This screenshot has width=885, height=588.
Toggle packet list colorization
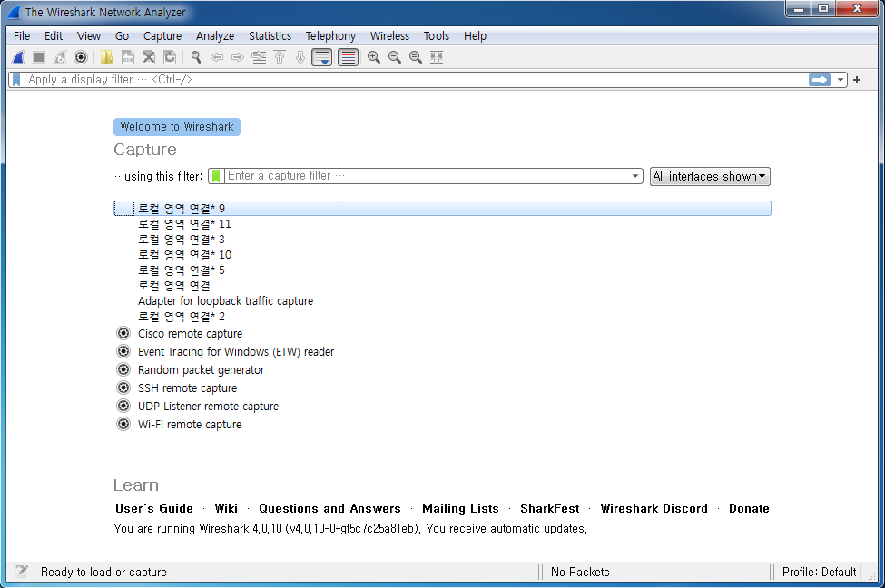click(348, 57)
